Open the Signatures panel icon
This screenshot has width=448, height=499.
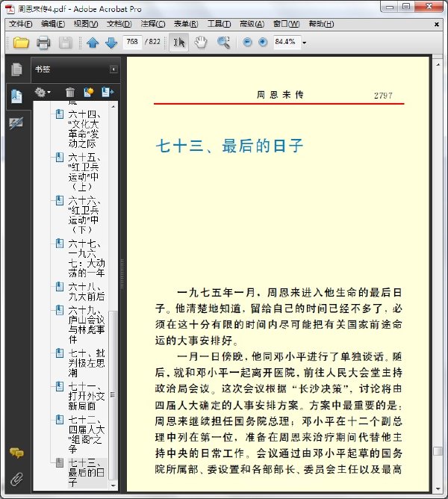click(16, 123)
